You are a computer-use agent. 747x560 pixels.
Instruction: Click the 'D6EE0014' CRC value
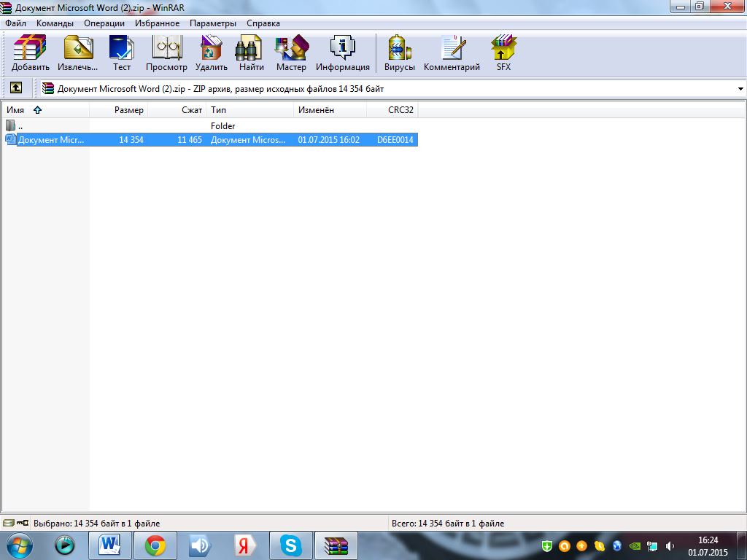pos(395,140)
